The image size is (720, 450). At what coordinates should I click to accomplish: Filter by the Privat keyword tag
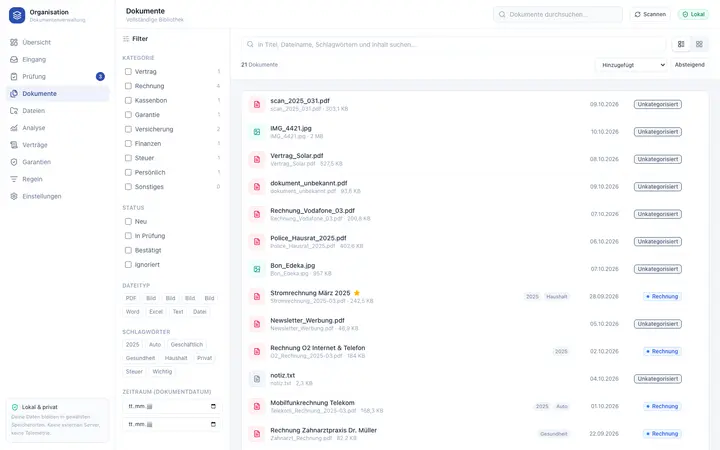(204, 358)
